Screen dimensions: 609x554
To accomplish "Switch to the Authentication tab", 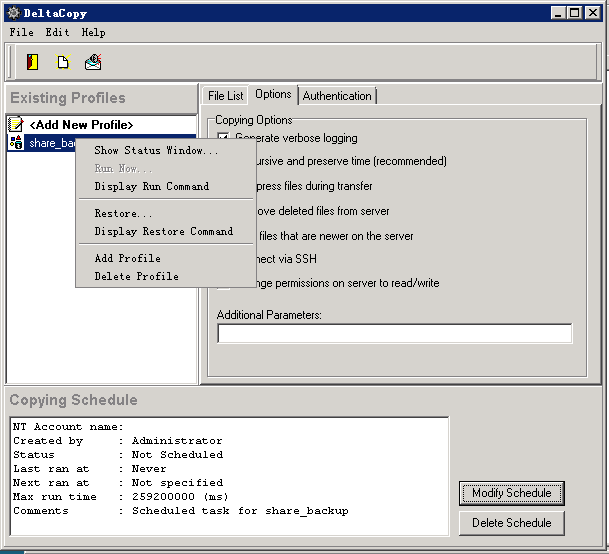I will pyautogui.click(x=337, y=96).
